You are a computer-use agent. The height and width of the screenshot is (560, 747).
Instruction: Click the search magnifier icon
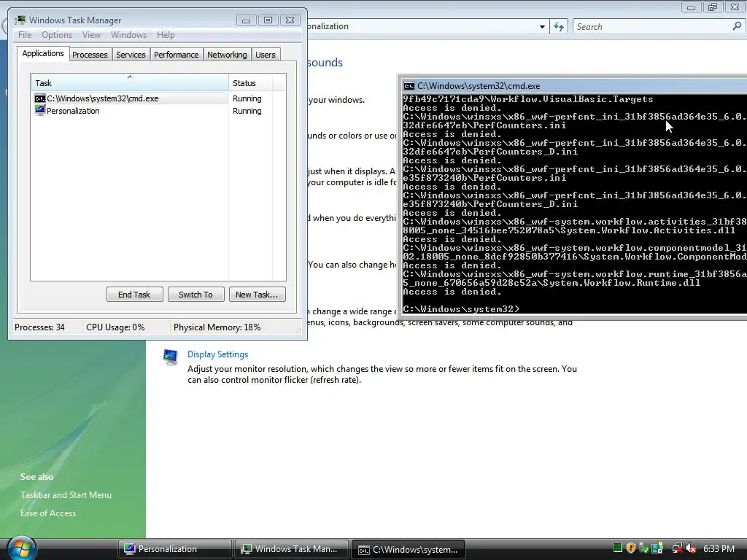pyautogui.click(x=737, y=26)
